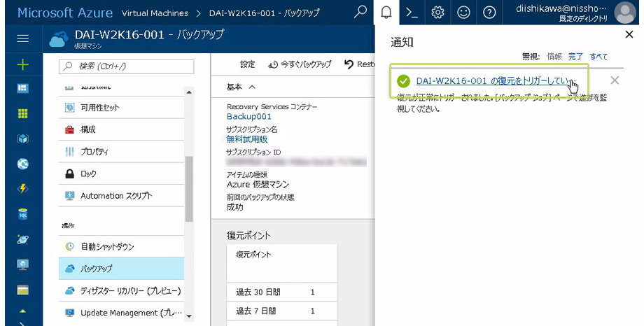
Task: Click 過去 7 日間 restore point row
Action: tap(281, 311)
